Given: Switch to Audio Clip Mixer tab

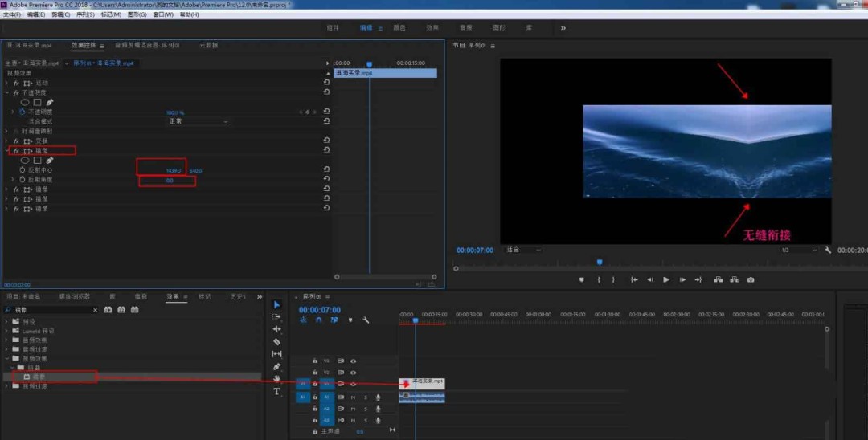Looking at the screenshot, I should 147,45.
